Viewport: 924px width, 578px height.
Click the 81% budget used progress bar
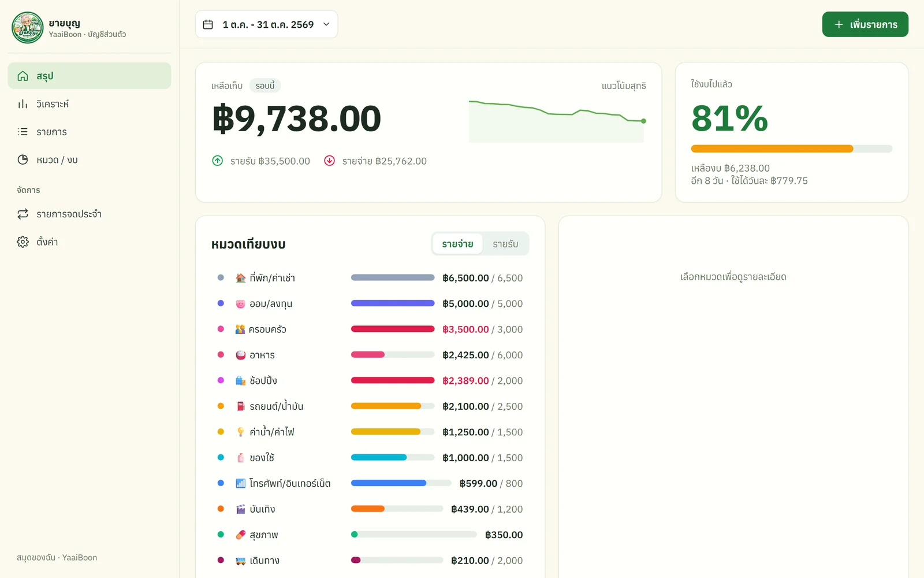pyautogui.click(x=792, y=149)
